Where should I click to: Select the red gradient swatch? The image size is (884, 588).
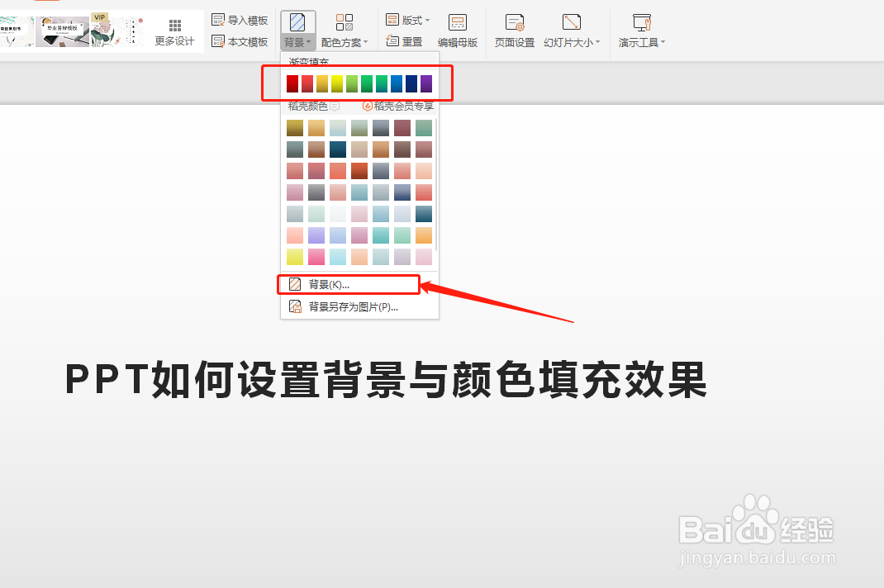293,83
